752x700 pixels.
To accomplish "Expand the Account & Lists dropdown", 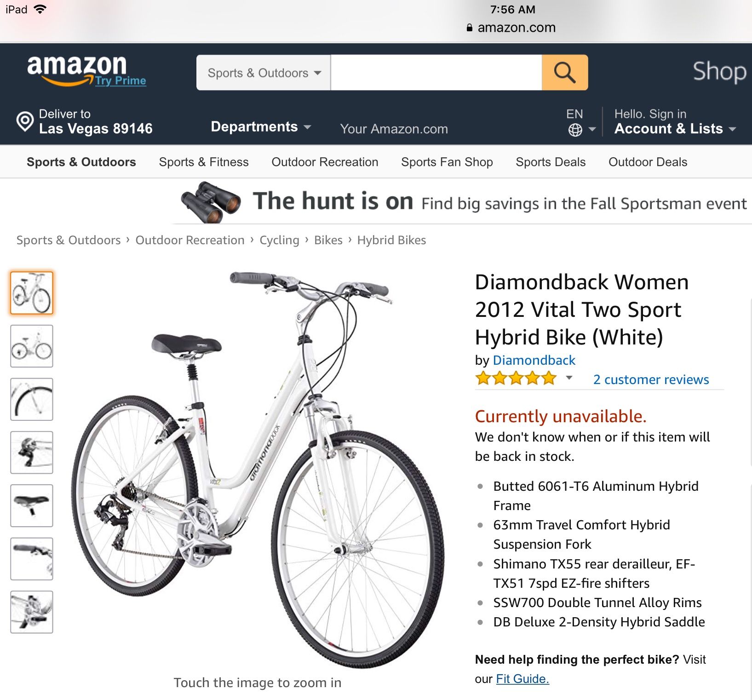I will [675, 129].
